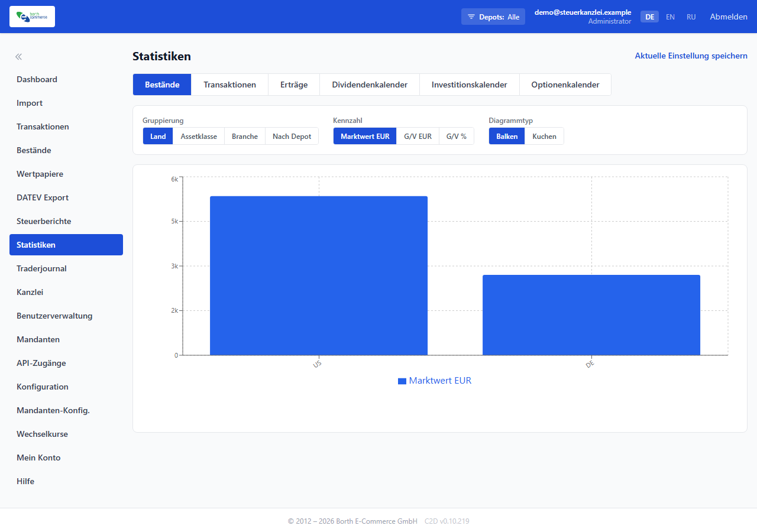Log out via Abmelden

click(729, 17)
